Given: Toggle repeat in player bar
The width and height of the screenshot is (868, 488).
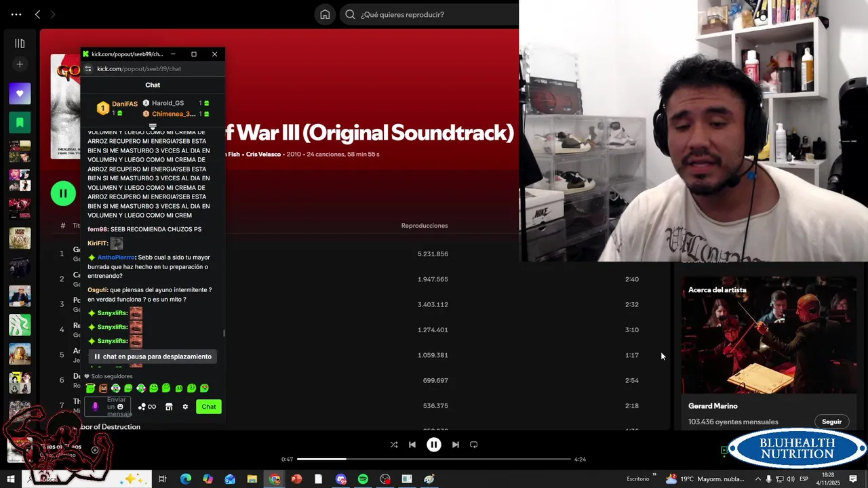Looking at the screenshot, I should [x=474, y=445].
